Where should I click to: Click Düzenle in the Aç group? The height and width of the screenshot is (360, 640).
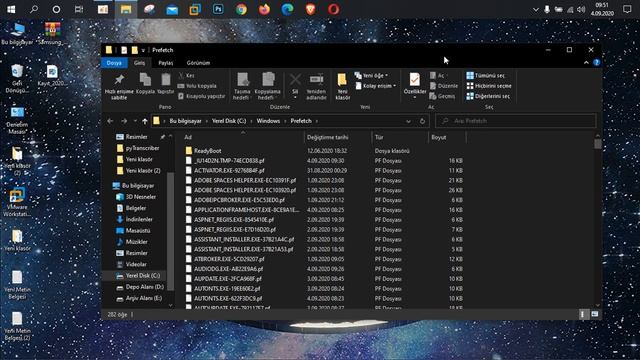pyautogui.click(x=444, y=86)
